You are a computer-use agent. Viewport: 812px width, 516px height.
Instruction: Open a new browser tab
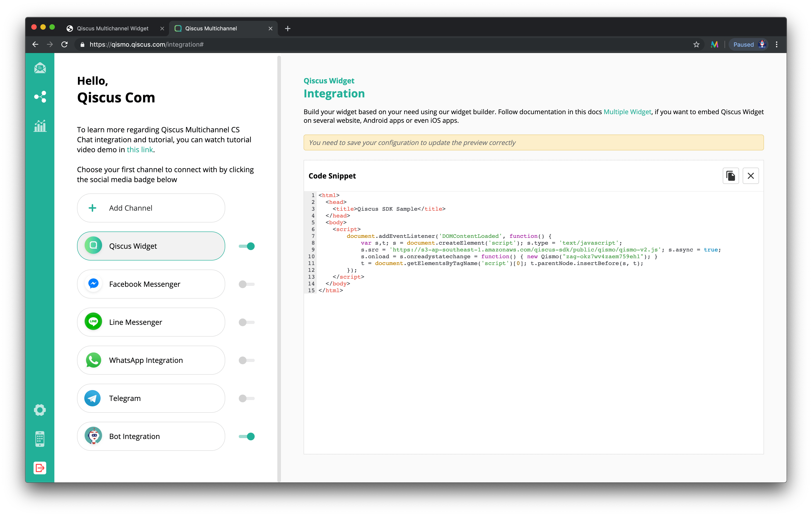287,29
